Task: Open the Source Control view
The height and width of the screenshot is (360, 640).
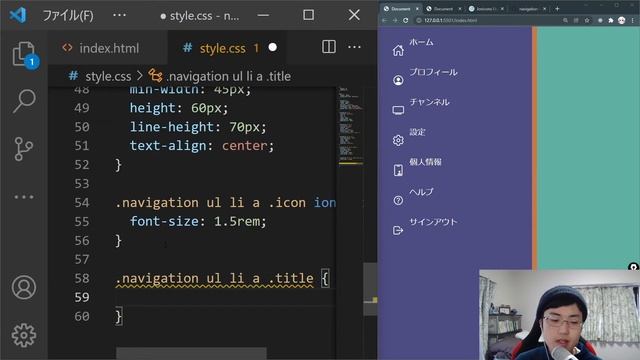Action: click(24, 149)
